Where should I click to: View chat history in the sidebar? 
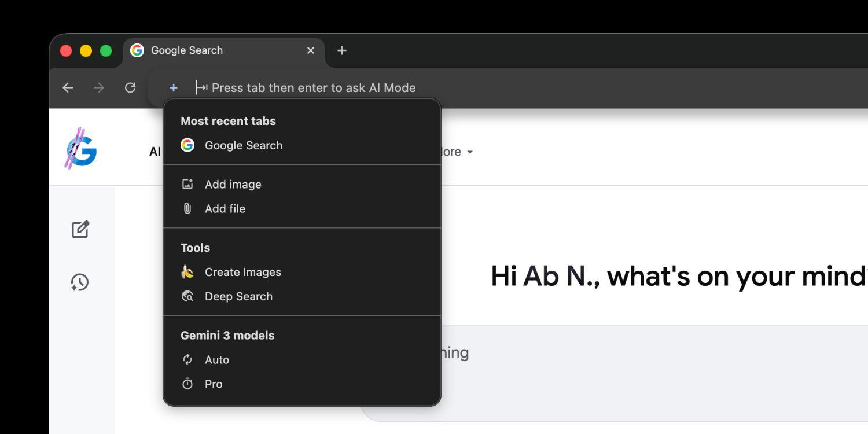pos(80,282)
